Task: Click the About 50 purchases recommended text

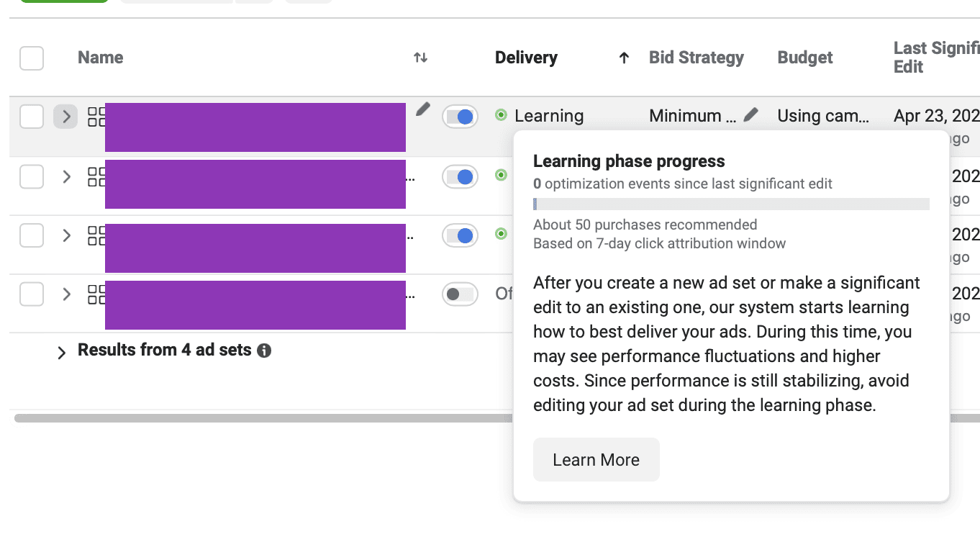Action: (645, 225)
